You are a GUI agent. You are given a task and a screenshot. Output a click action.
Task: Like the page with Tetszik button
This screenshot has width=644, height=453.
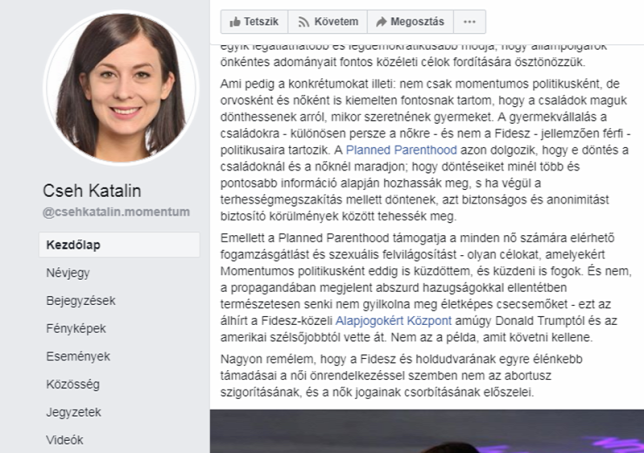pyautogui.click(x=254, y=22)
